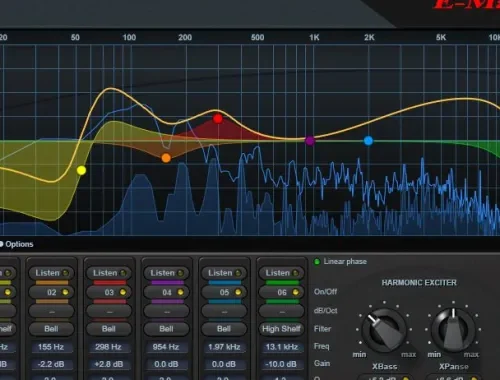
Task: Select the orange band 02 EQ node
Action: click(166, 158)
